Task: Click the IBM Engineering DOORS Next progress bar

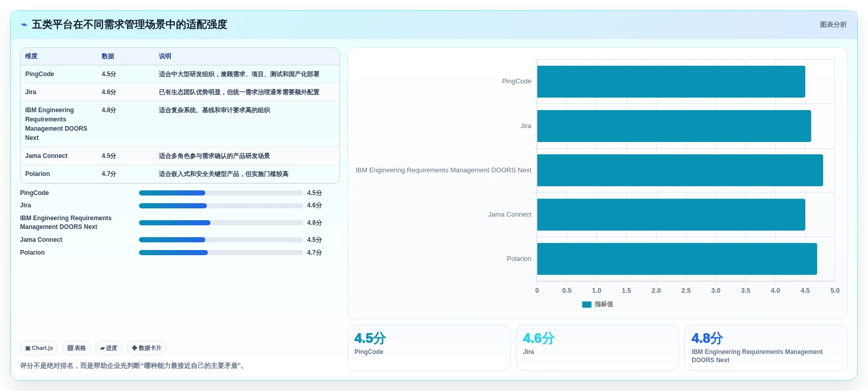Action: click(221, 223)
